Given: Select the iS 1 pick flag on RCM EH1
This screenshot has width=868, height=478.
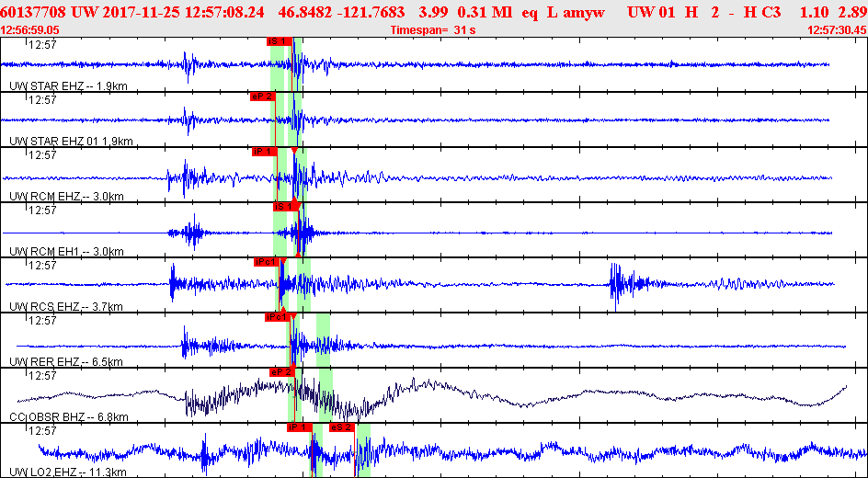Looking at the screenshot, I should click(x=284, y=207).
